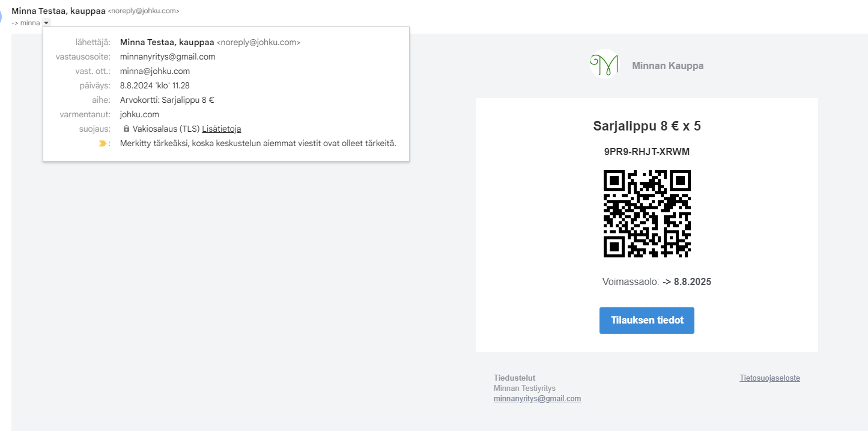
Task: Click the QR code image
Action: click(x=647, y=213)
